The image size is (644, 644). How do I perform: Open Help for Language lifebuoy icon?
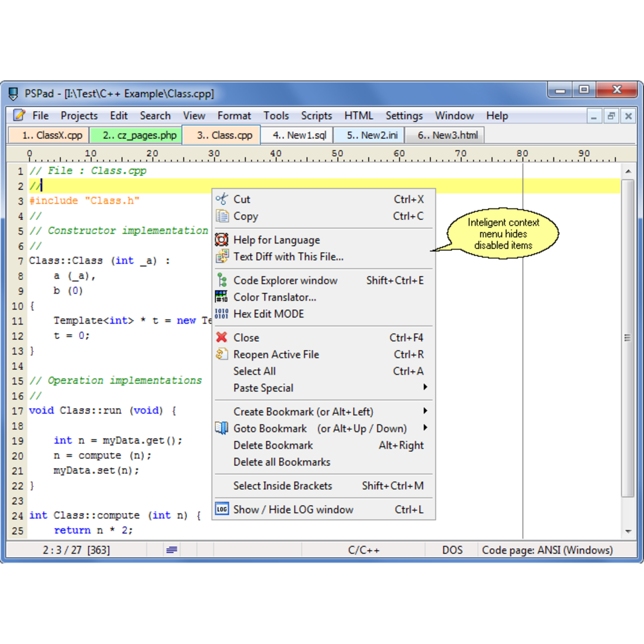tap(221, 240)
